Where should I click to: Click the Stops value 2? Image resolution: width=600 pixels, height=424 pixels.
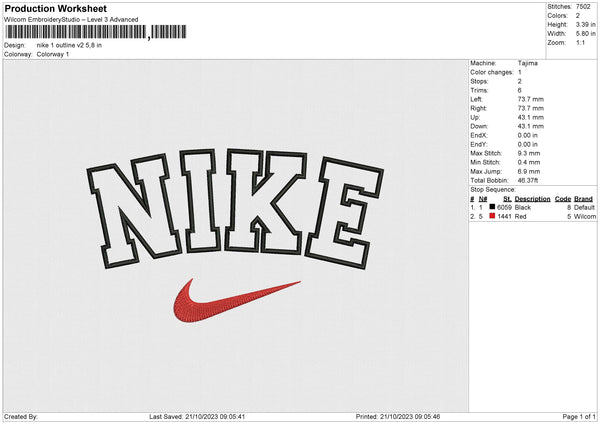tap(520, 81)
